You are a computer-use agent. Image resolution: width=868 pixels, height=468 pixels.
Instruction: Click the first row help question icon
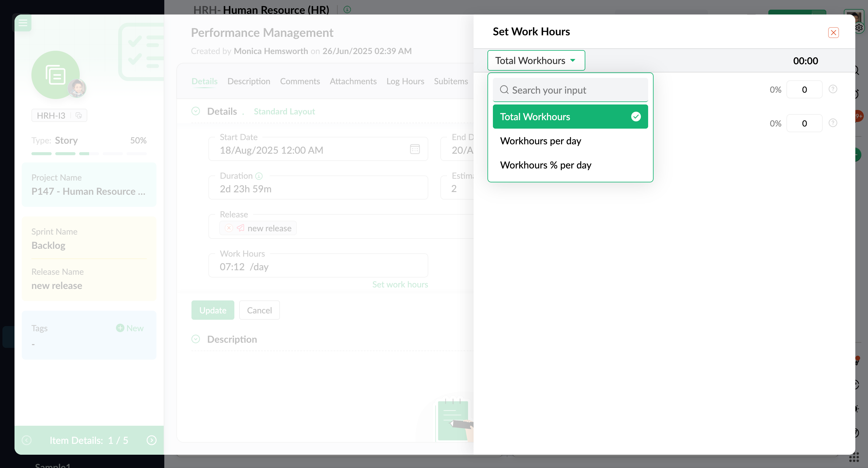(x=833, y=89)
